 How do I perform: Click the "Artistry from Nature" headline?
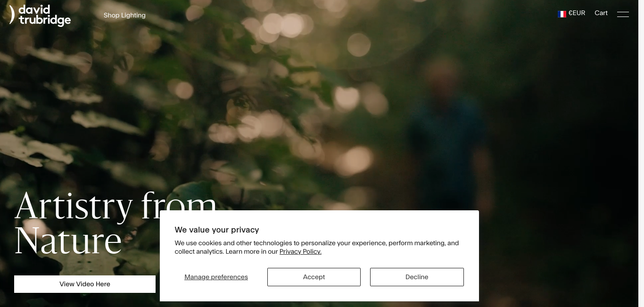[116, 224]
